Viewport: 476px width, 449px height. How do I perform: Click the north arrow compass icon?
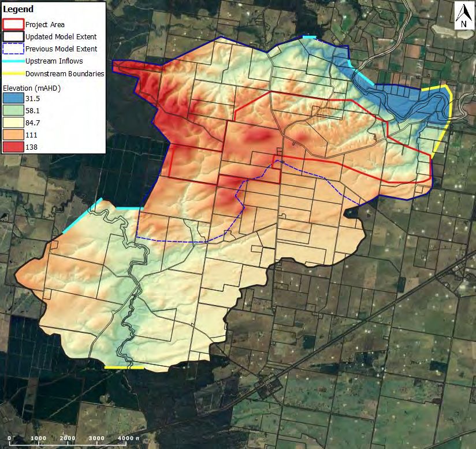coord(463,17)
